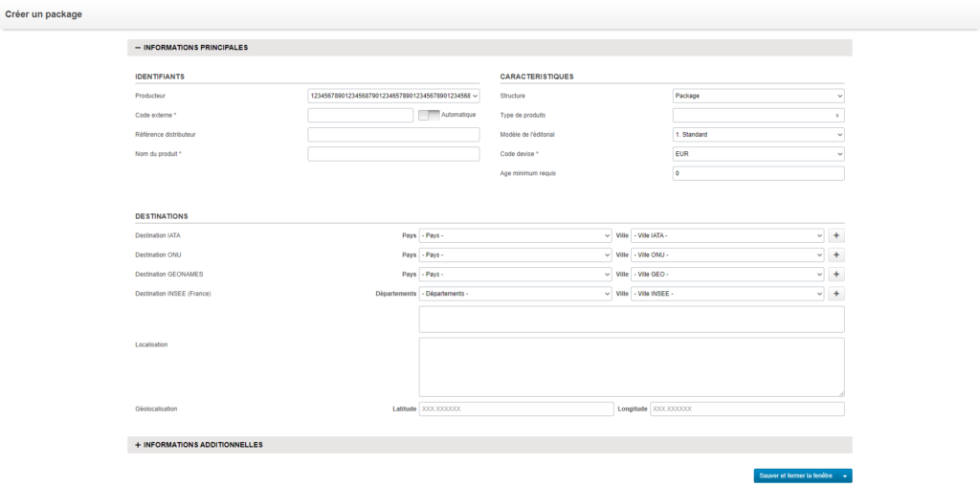Open the Producteur dropdown
This screenshot has width=980, height=487.
(x=393, y=96)
